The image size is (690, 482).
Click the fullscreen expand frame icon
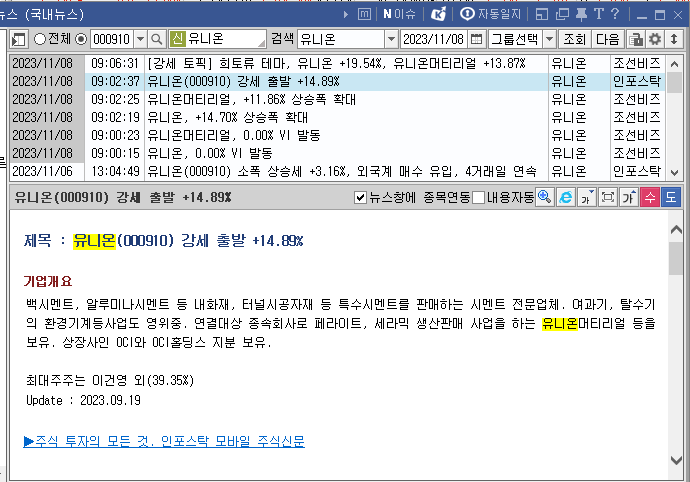click(x=608, y=197)
